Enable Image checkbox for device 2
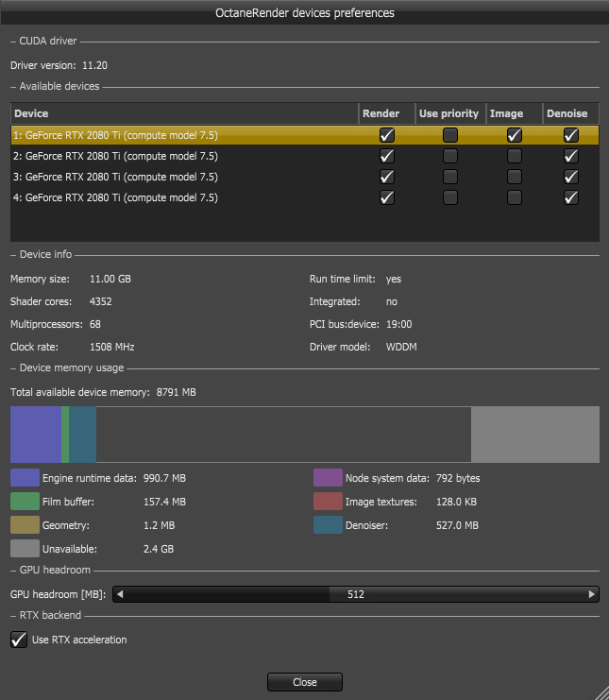The width and height of the screenshot is (609, 700). [x=515, y=156]
